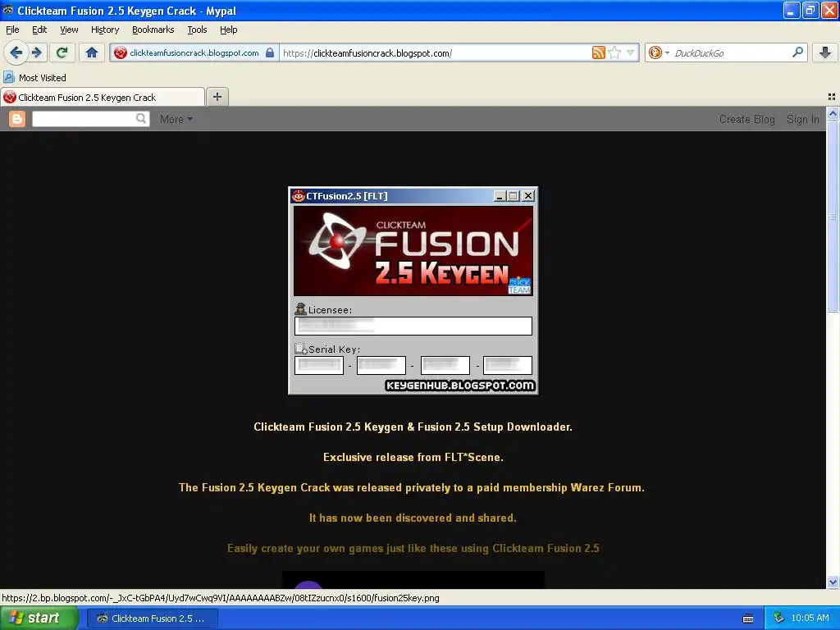
Task: Click the Fusion 2.5 Keygen screenshot image
Action: pos(413,290)
